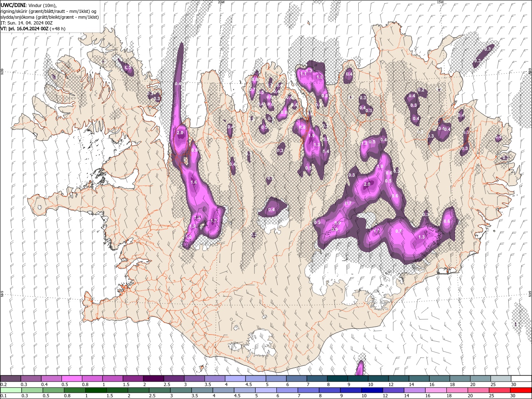The width and height of the screenshot is (532, 399).
Task: Select the 0.8 swatch in snow legend
Action: coord(92,379)
